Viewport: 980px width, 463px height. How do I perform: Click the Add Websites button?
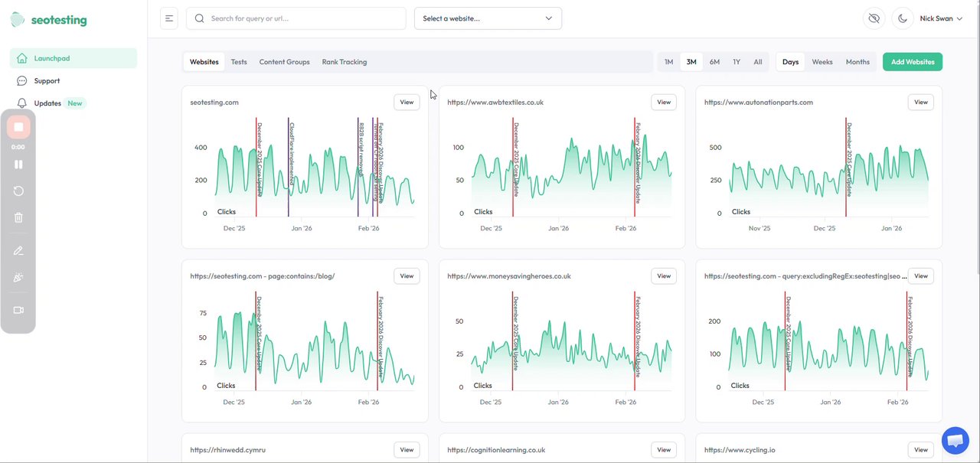pos(913,62)
